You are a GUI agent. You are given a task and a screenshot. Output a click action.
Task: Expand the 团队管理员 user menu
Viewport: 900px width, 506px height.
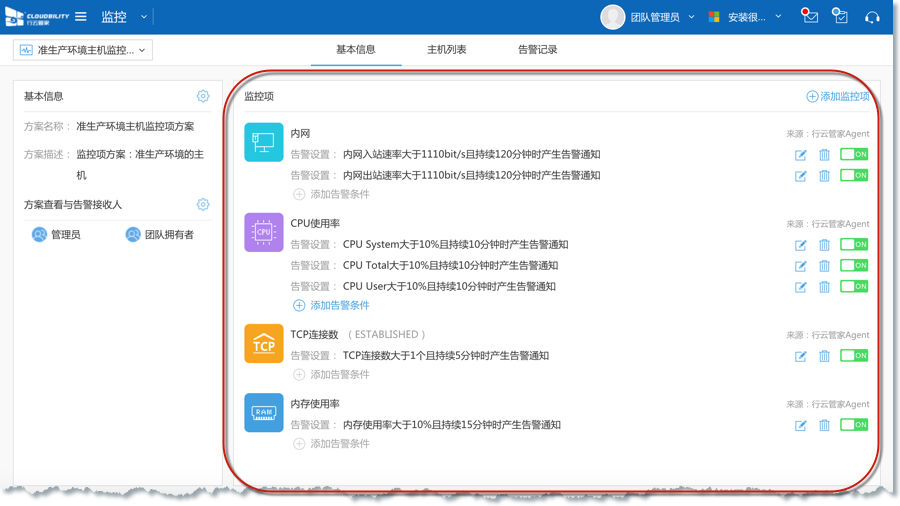click(690, 17)
